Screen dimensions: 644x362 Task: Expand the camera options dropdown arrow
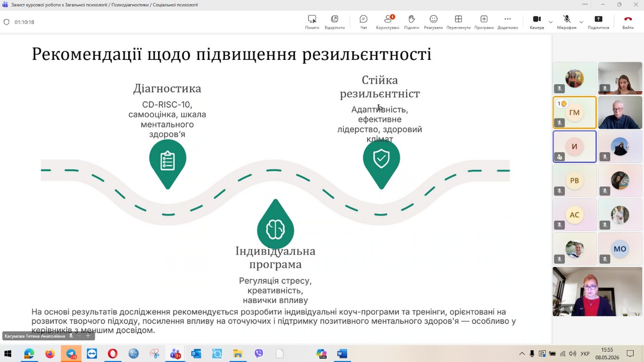550,22
